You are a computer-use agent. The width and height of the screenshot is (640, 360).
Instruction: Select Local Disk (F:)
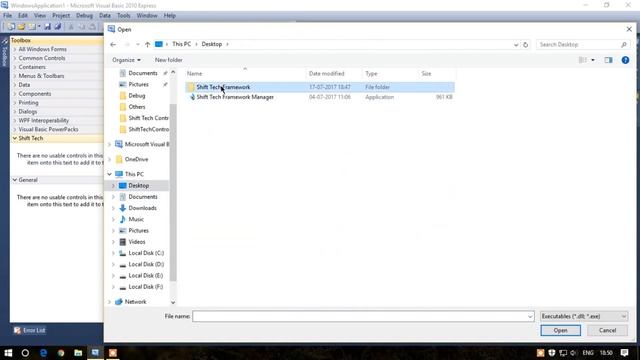click(146, 287)
